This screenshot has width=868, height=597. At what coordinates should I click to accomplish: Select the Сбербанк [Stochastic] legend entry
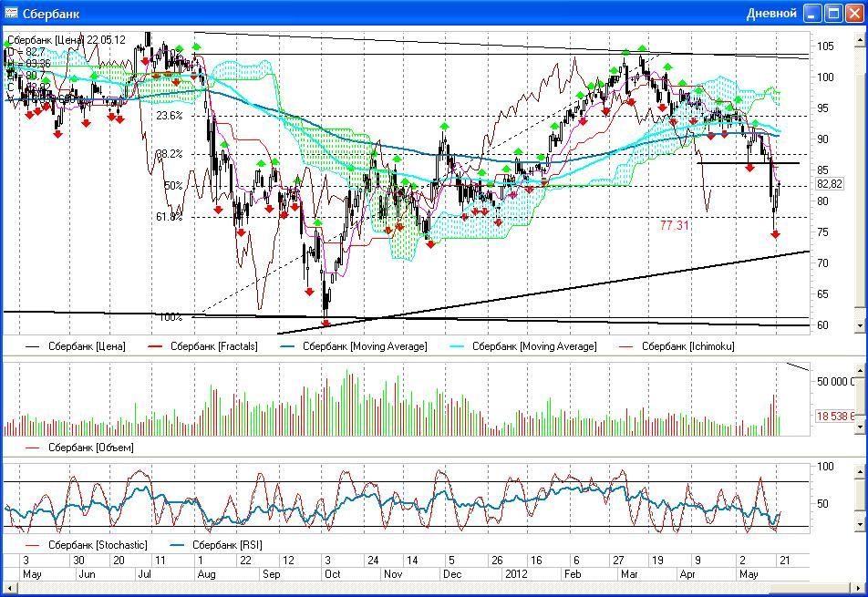[x=87, y=545]
